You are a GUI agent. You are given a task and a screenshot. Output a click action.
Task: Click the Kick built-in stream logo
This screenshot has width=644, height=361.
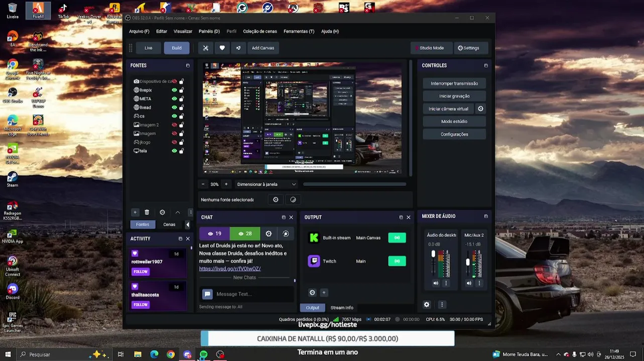pos(314,238)
